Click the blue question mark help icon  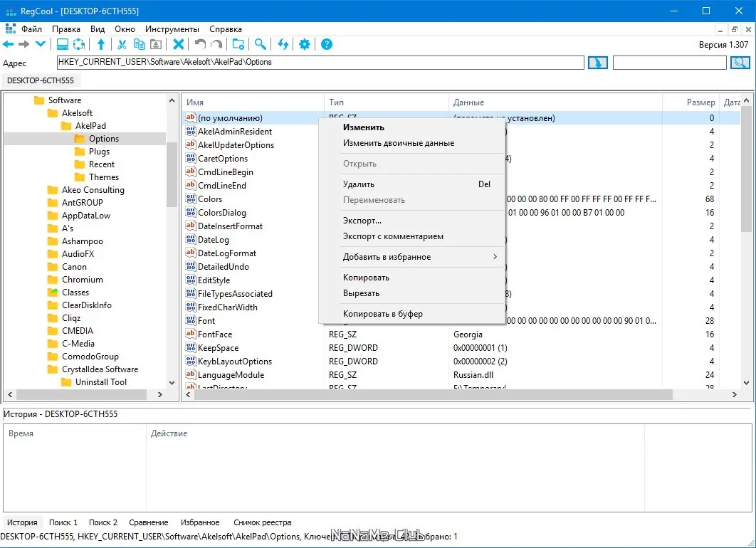(x=327, y=45)
